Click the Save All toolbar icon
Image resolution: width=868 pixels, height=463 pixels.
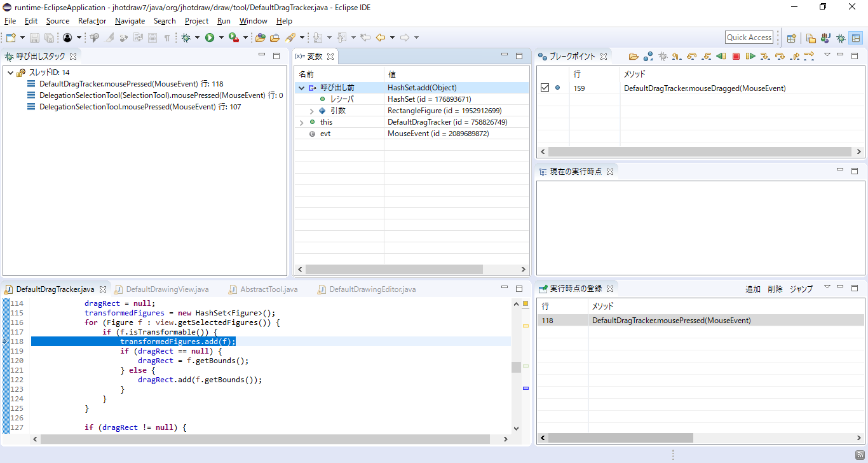[49, 38]
